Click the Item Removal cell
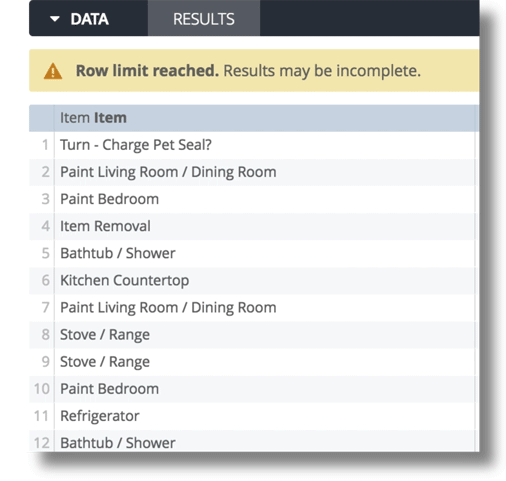 point(265,226)
